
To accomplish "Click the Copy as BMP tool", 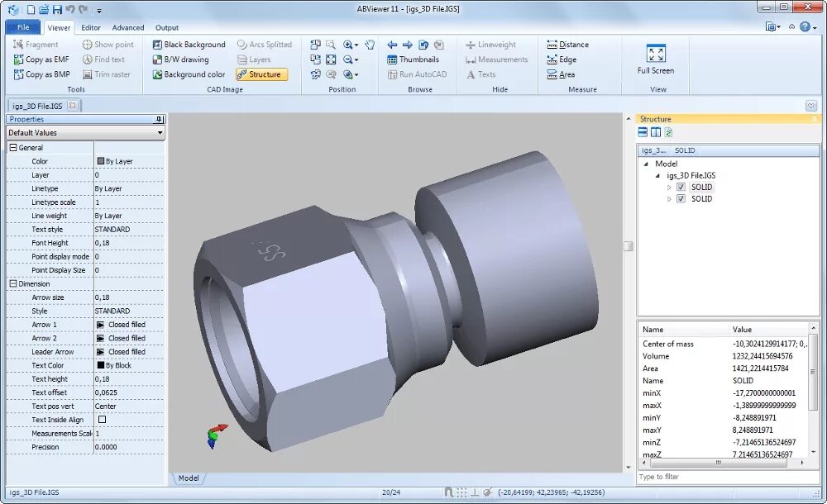I will click(x=41, y=74).
